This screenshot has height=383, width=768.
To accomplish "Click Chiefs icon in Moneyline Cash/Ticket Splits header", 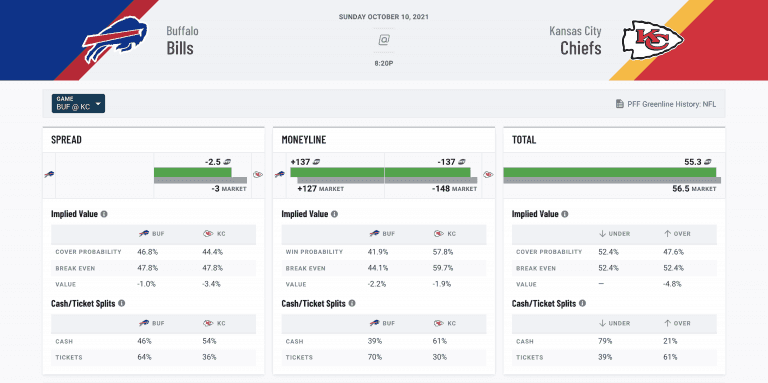I will coord(438,323).
